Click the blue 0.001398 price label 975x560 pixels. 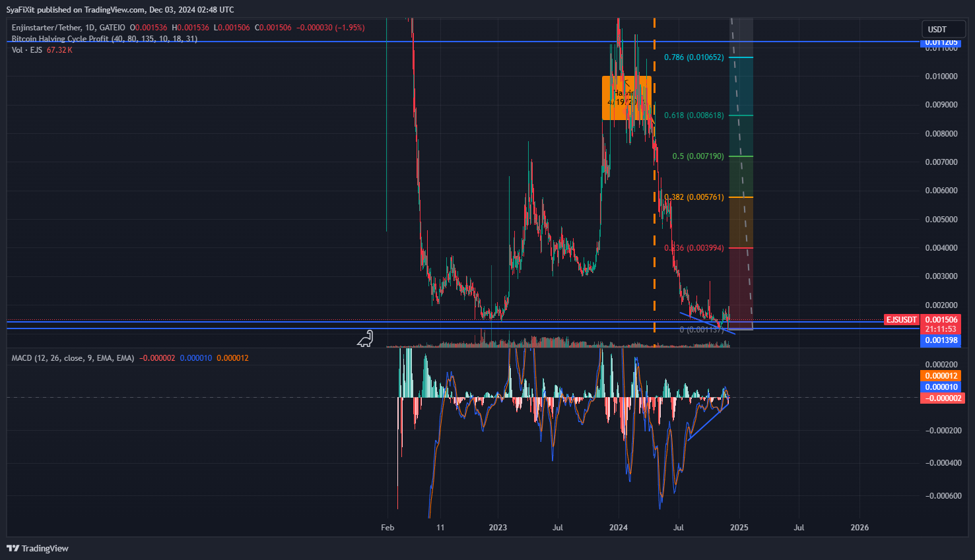pos(942,340)
